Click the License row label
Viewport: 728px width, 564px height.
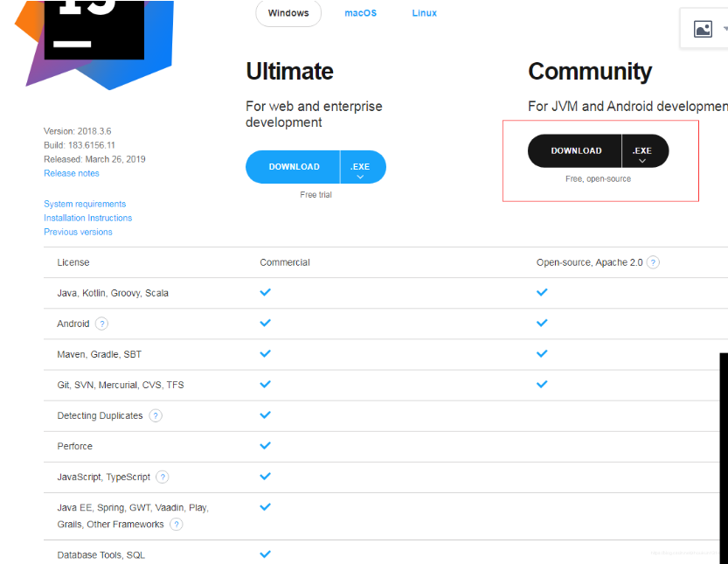click(x=73, y=262)
